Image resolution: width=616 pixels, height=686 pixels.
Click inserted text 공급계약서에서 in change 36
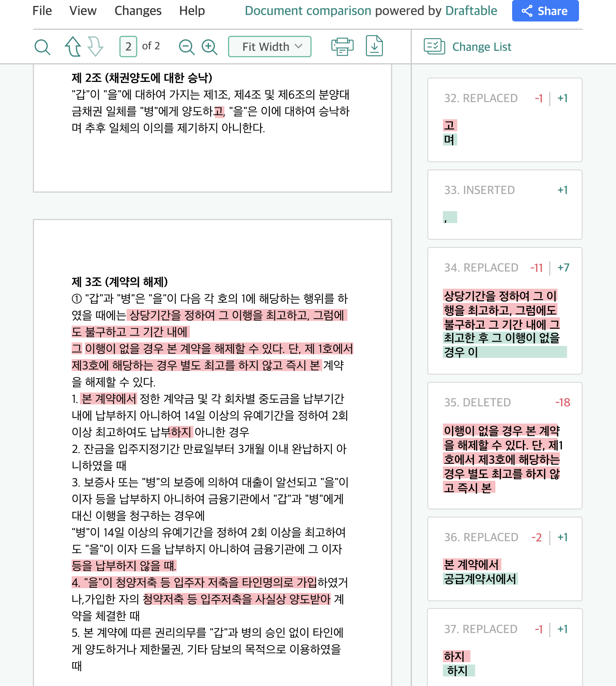(x=480, y=579)
